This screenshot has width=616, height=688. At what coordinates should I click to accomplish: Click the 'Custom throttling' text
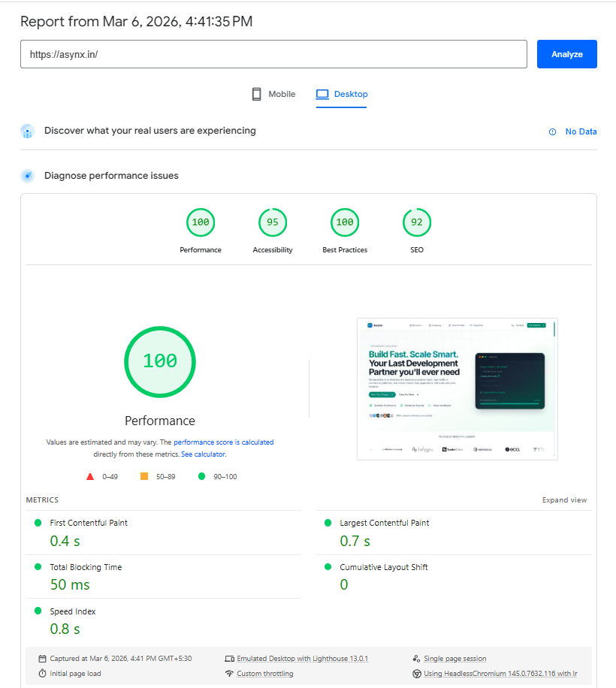pos(265,673)
